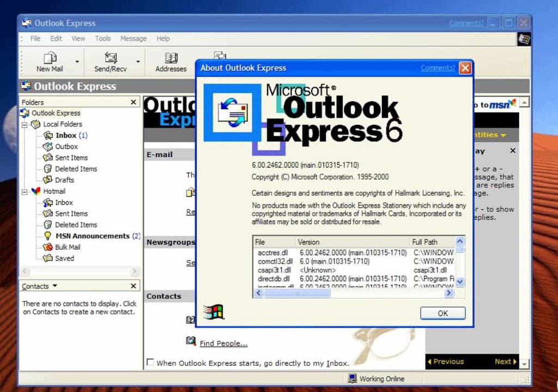This screenshot has width=558, height=392.
Task: Select the Inbox under Local Folders
Action: click(x=64, y=135)
